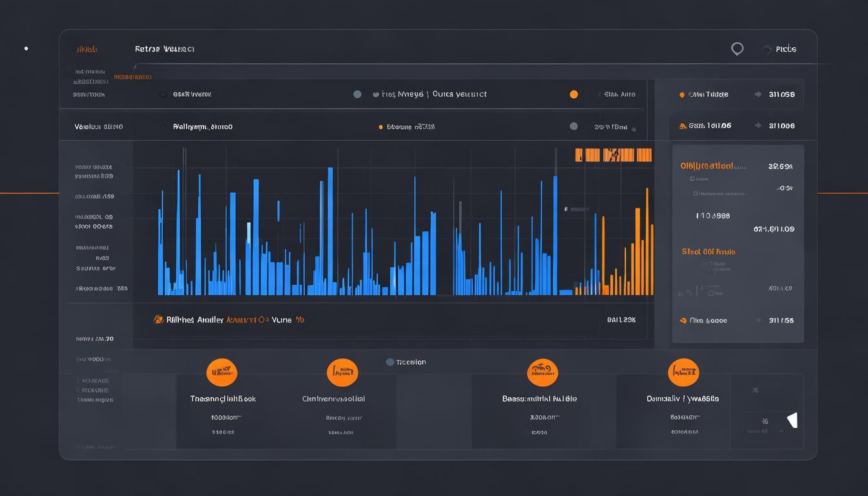Click the Steol 00f Pnide orange link
The height and width of the screenshot is (496, 868).
pyautogui.click(x=708, y=252)
